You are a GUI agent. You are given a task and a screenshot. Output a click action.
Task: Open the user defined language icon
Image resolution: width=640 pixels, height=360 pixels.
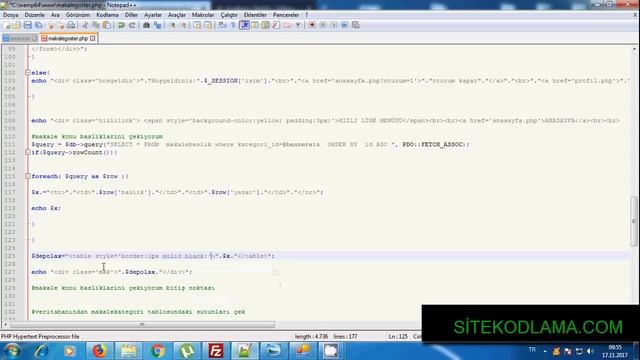[x=255, y=25]
